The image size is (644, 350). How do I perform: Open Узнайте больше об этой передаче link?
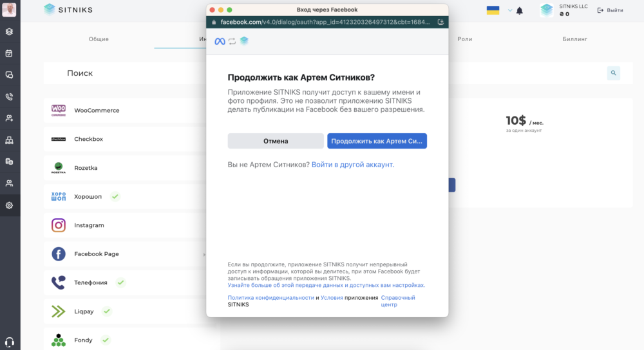[326, 285]
